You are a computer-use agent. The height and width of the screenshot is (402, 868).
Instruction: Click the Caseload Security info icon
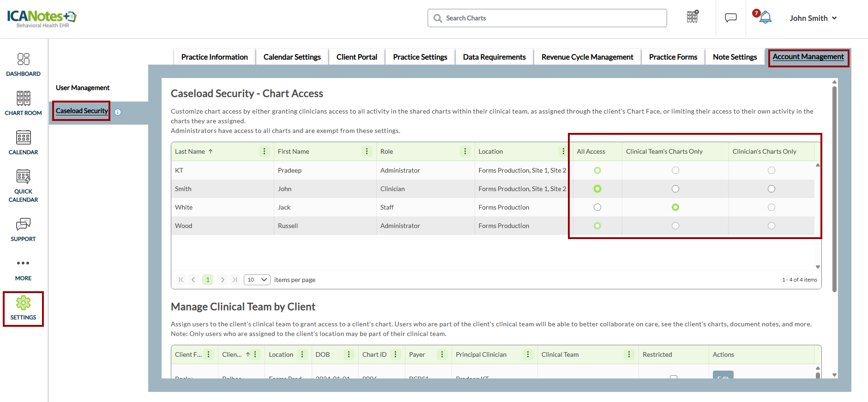[x=118, y=112]
